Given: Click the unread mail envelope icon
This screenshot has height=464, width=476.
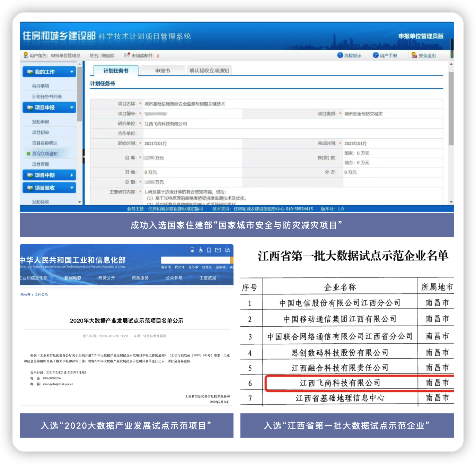Looking at the screenshot, I should (127, 55).
